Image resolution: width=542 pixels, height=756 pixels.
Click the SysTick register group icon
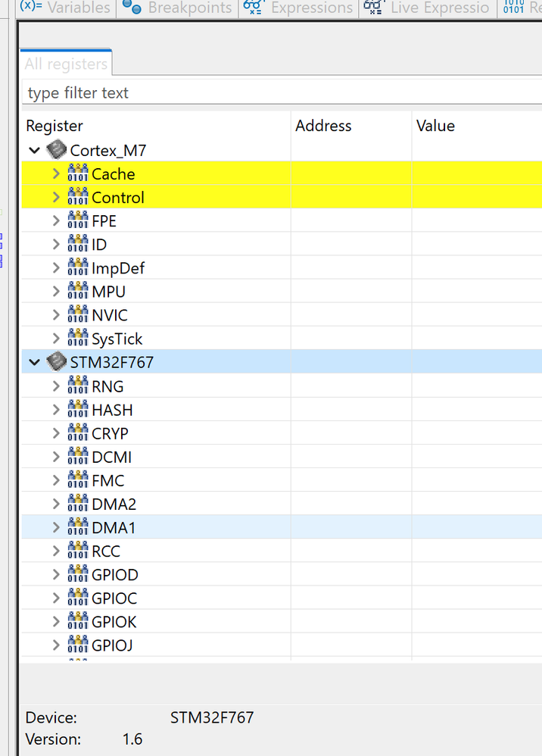(x=77, y=338)
